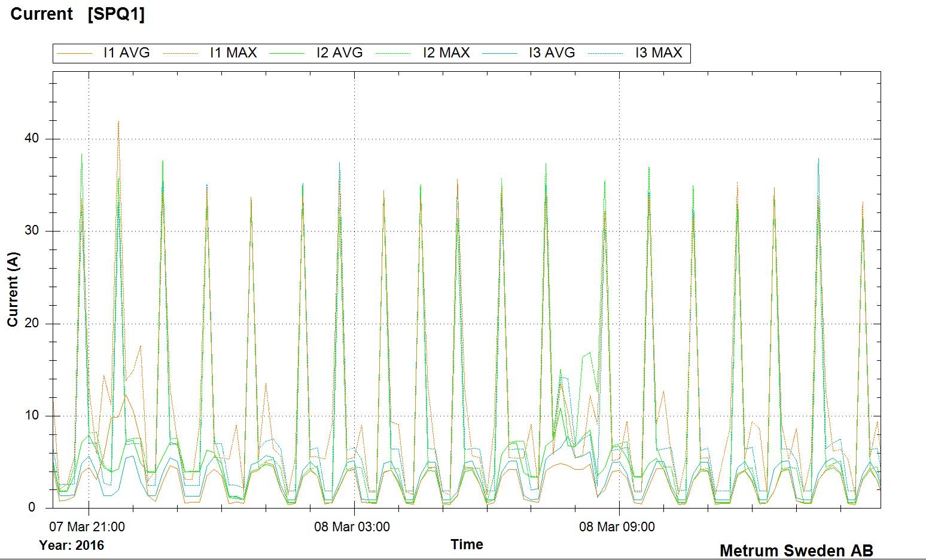
Task: Select the I3 MAX legend label
Action: [658, 53]
